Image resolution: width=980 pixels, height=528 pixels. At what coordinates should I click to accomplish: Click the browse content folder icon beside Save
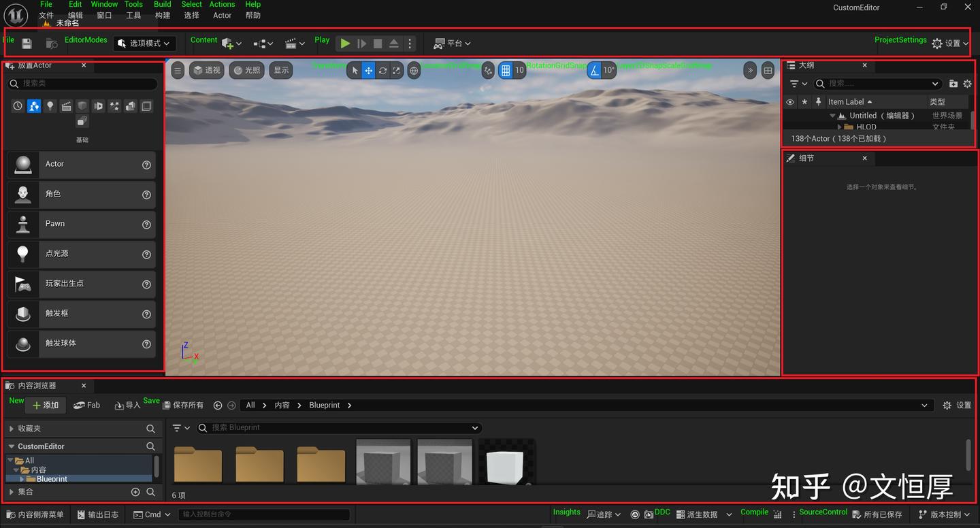(x=51, y=44)
